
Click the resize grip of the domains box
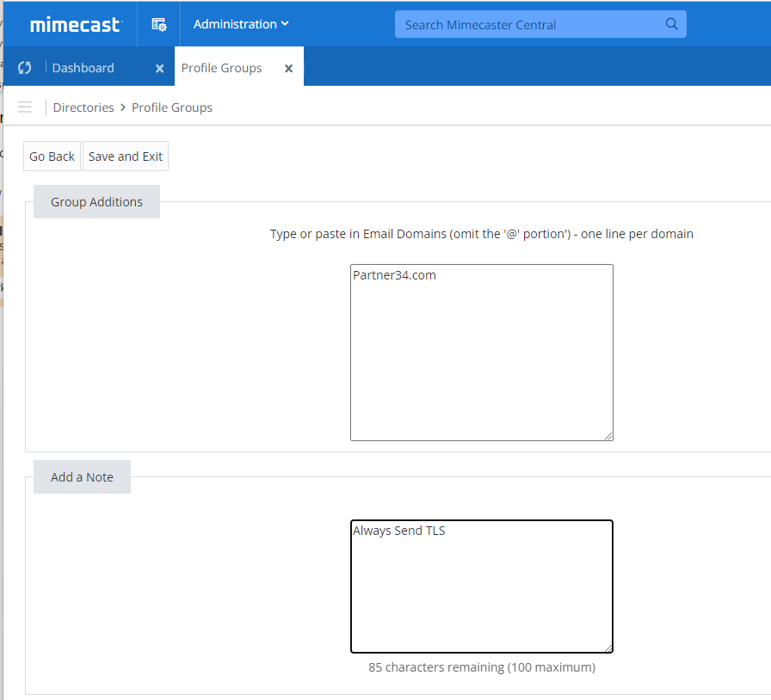609,436
